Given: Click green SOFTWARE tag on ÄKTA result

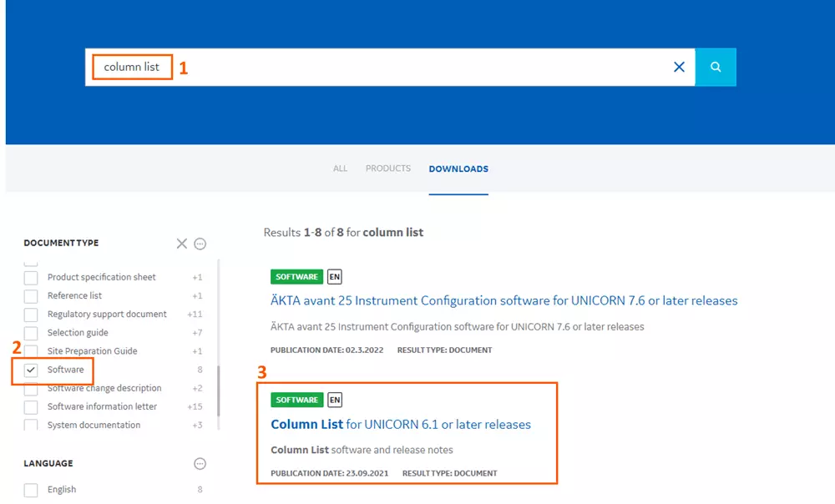Looking at the screenshot, I should pyautogui.click(x=296, y=277).
